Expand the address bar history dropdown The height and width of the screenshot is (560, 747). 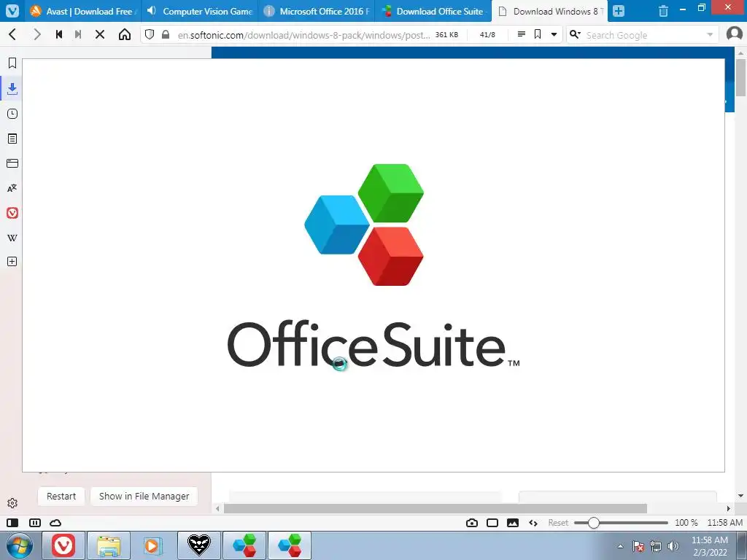(x=554, y=34)
